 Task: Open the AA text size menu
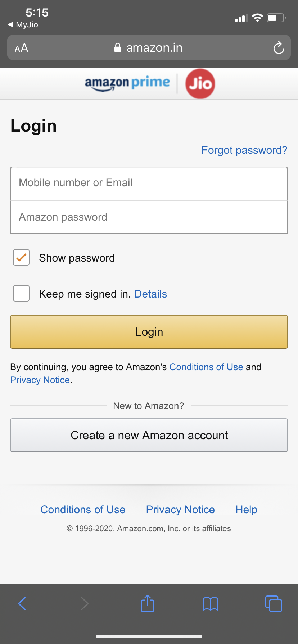pos(21,48)
